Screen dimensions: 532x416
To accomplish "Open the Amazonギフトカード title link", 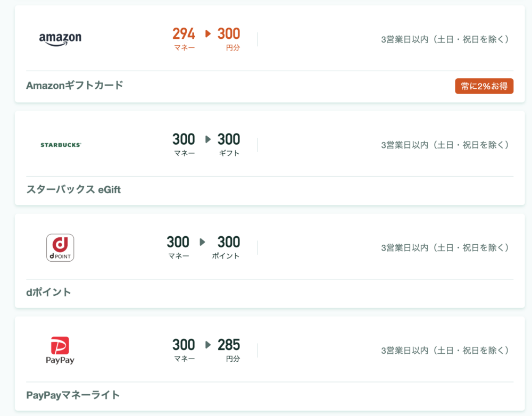I will (74, 85).
